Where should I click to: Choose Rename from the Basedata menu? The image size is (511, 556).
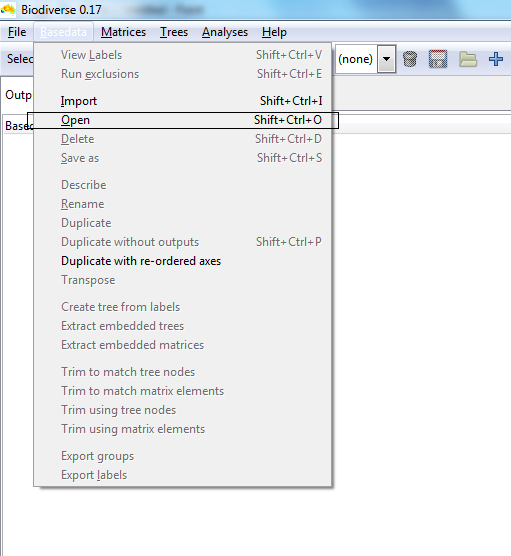click(183, 204)
